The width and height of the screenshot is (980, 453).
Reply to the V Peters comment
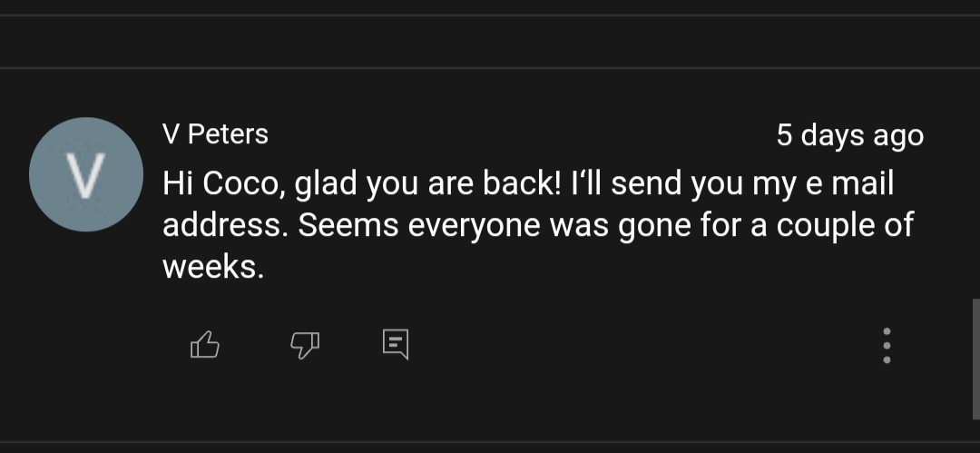click(395, 344)
